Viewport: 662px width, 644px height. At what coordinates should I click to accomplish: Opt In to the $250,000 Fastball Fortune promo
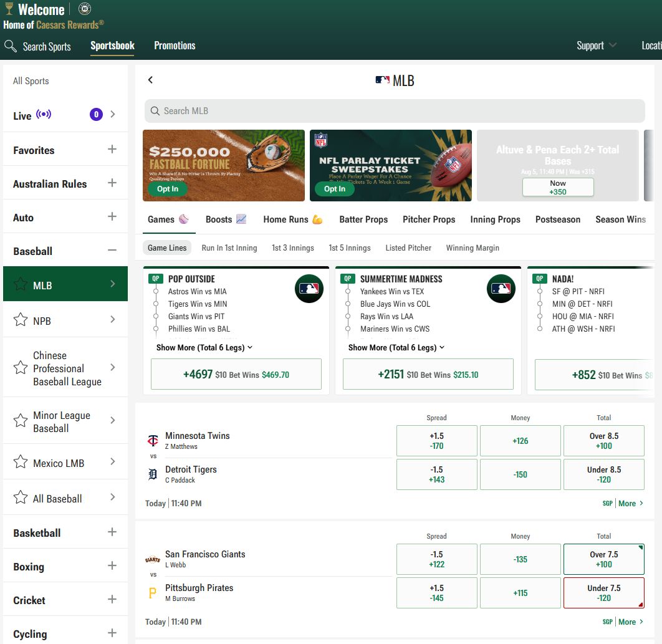coord(167,188)
